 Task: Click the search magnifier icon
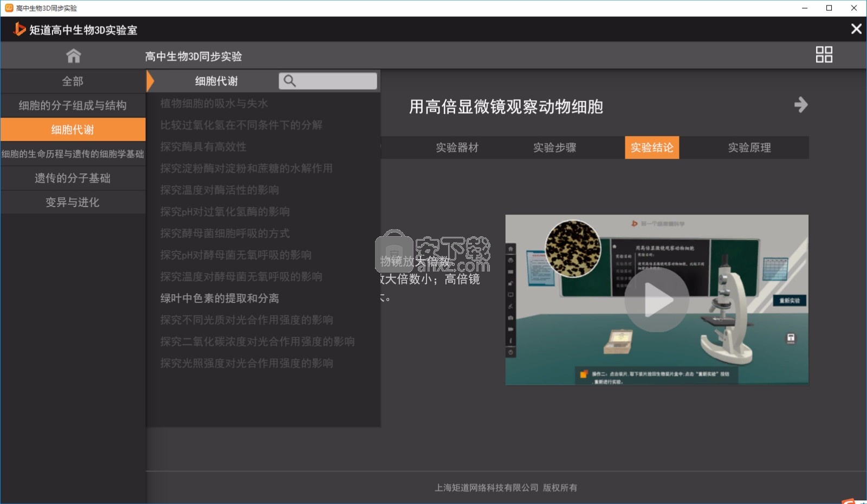tap(290, 81)
